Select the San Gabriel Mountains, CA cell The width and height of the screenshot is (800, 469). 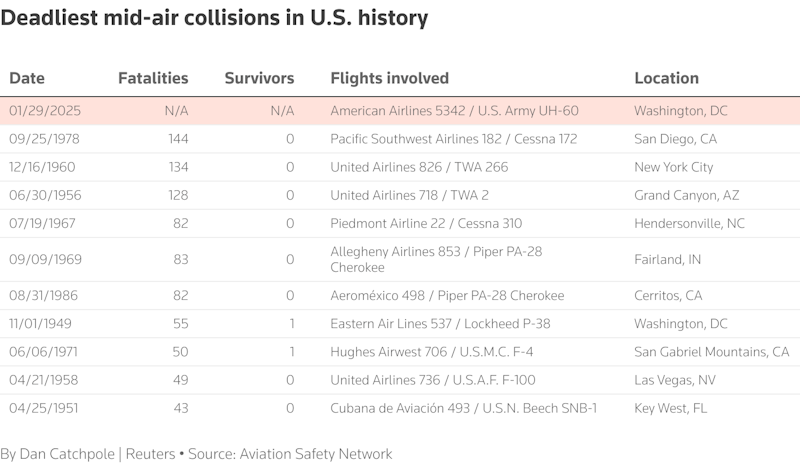pyautogui.click(x=711, y=351)
